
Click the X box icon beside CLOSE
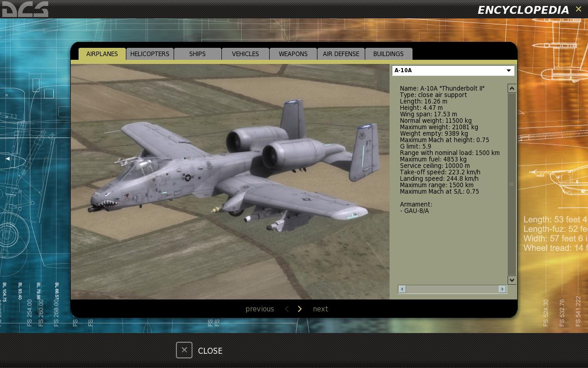(x=184, y=350)
